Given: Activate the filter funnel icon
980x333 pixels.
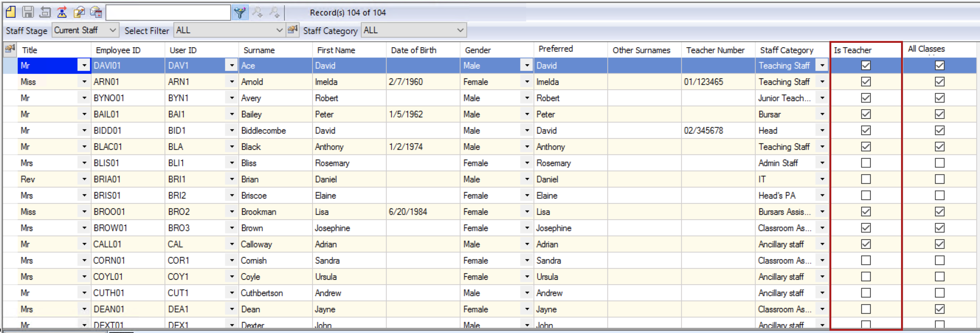Looking at the screenshot, I should 240,12.
